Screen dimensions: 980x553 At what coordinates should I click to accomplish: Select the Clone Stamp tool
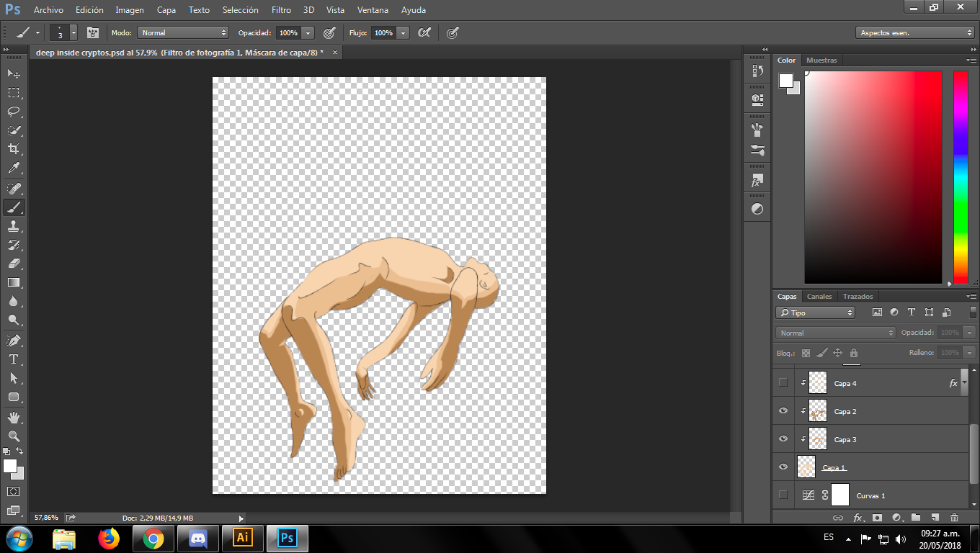coord(14,226)
